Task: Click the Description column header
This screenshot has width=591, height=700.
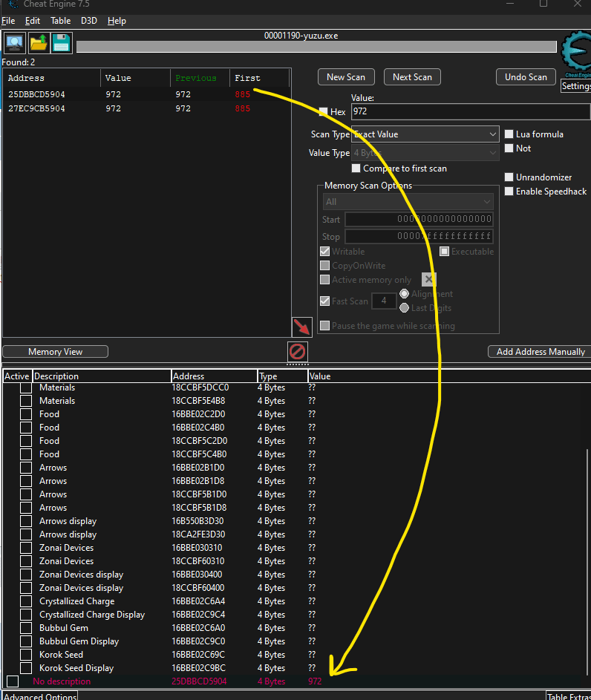Action: [x=102, y=376]
